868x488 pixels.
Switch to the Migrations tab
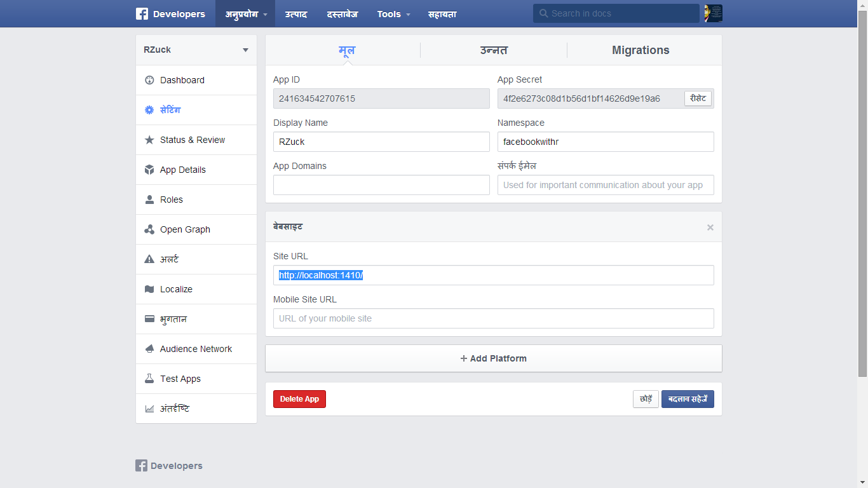tap(641, 50)
